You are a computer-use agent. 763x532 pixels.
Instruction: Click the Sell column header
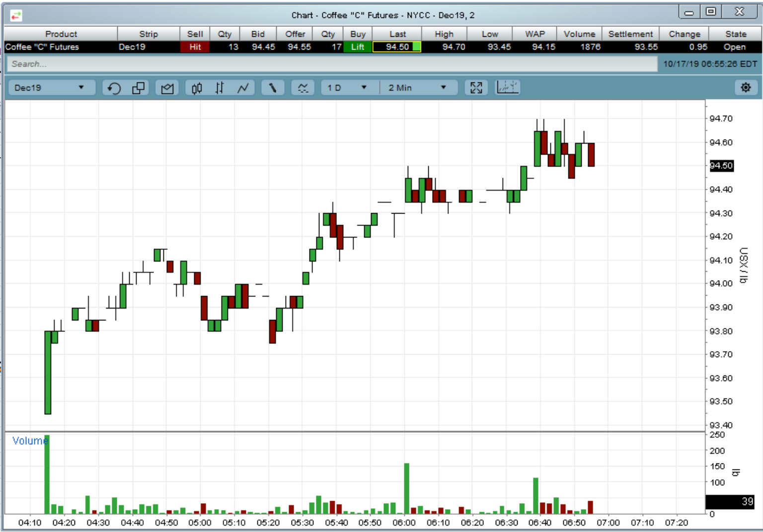pos(195,34)
